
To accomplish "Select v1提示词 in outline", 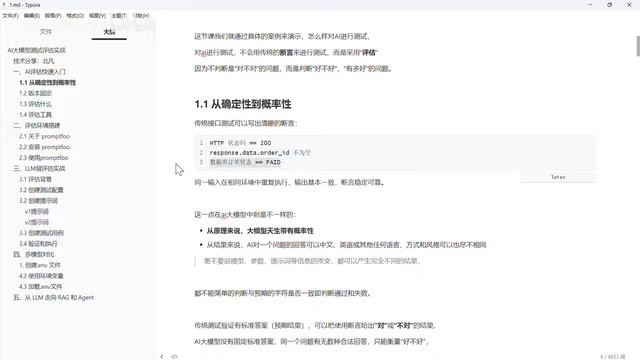I will [x=37, y=211].
